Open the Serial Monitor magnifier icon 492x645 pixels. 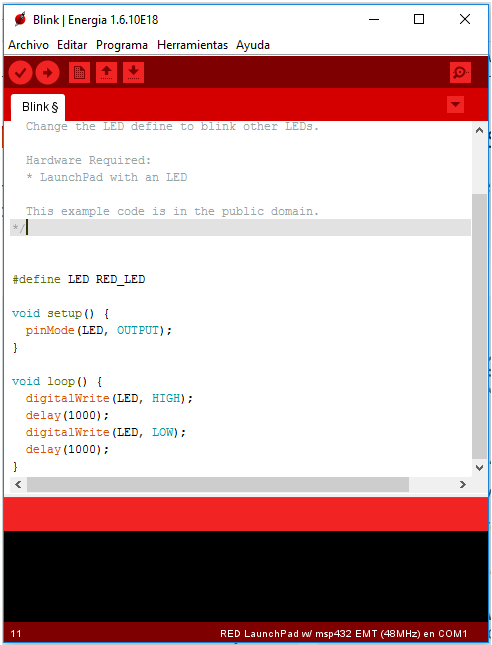[460, 73]
